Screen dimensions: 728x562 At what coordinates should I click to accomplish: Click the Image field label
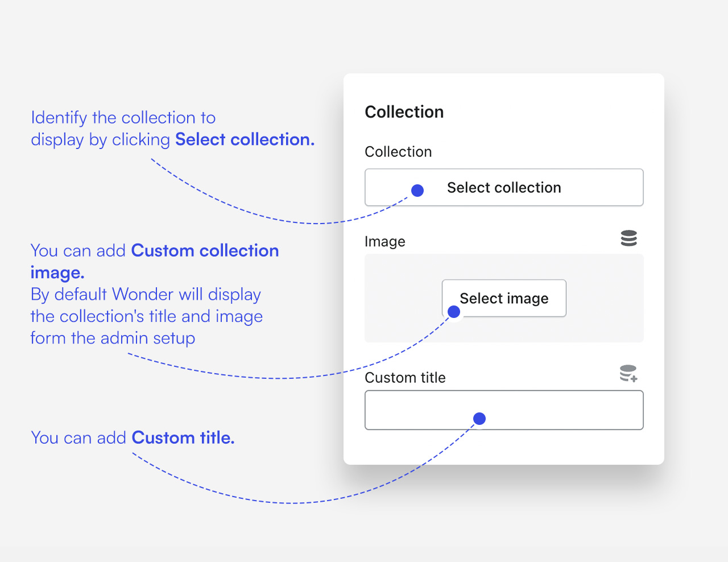(385, 242)
